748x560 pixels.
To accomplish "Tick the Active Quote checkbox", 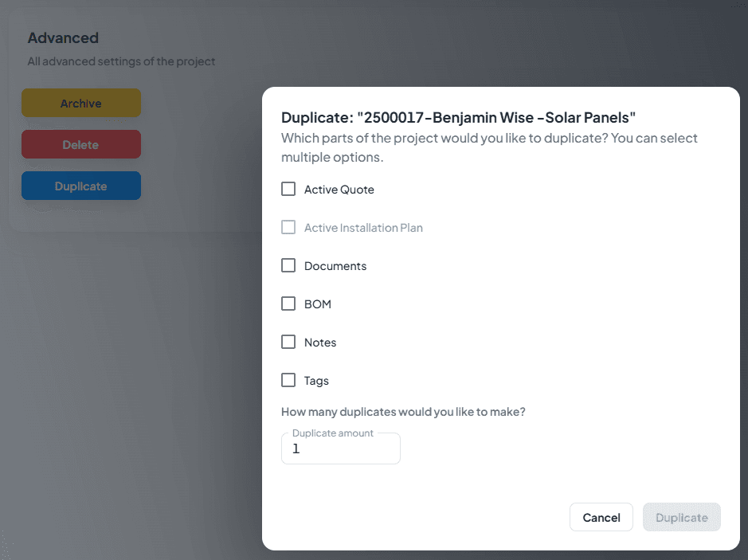I will [x=288, y=190].
